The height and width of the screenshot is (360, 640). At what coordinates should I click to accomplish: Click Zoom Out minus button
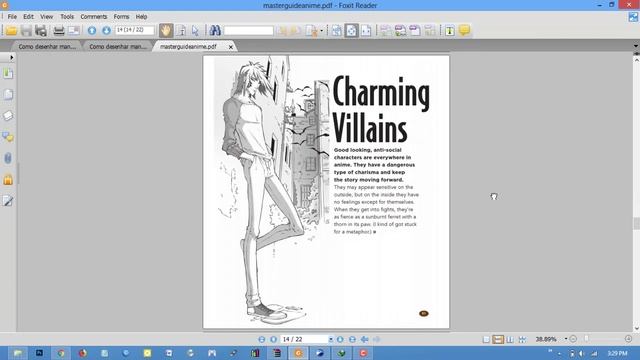(573, 339)
